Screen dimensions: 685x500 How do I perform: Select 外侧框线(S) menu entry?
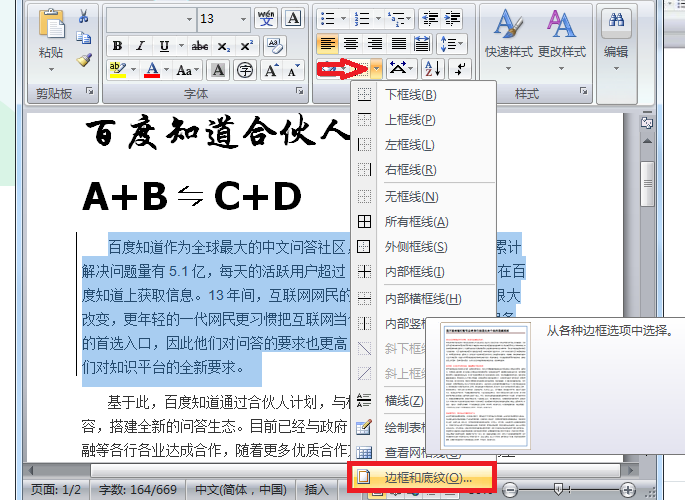click(423, 247)
